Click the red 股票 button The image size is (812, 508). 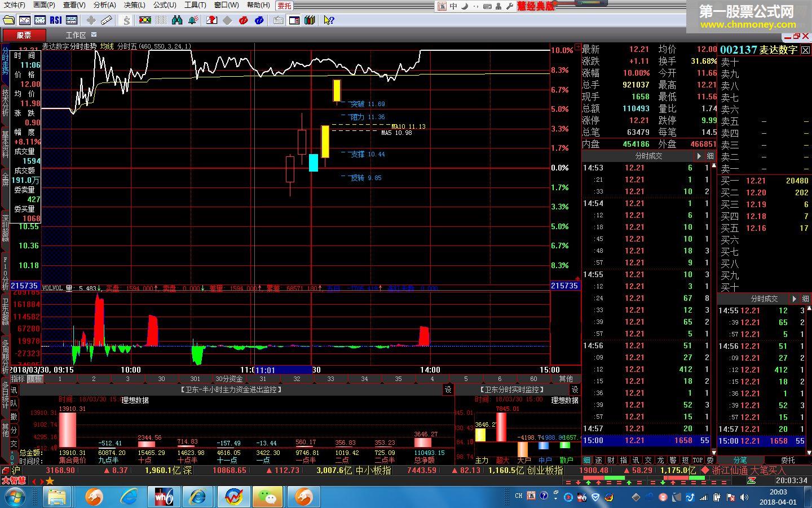point(24,35)
